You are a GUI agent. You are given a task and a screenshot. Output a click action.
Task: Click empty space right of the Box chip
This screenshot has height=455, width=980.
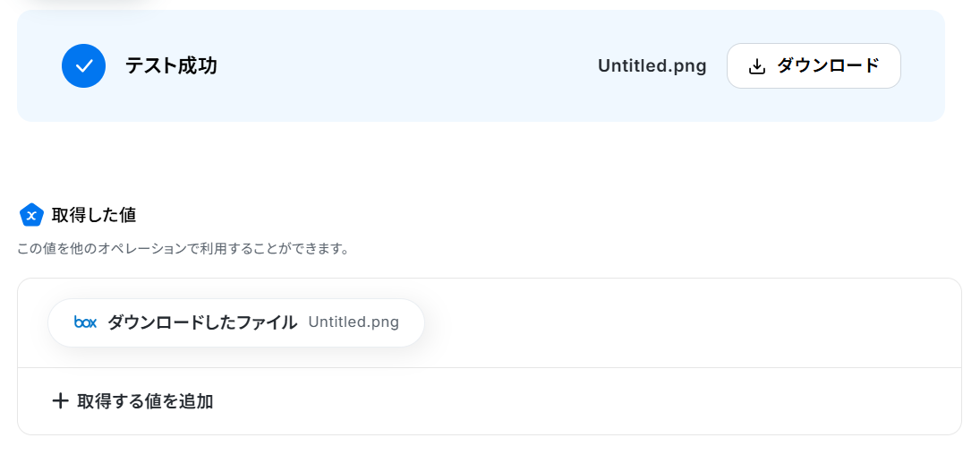tap(689, 322)
